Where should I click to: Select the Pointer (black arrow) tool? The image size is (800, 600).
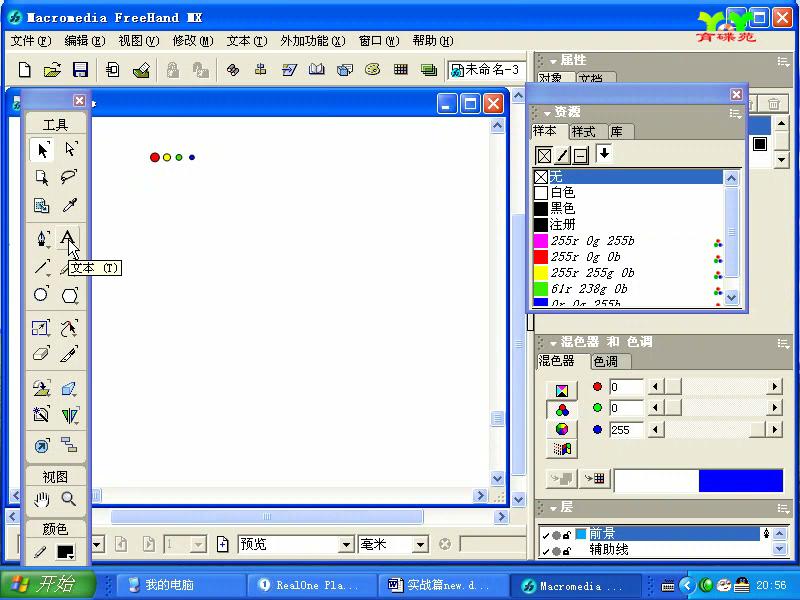click(42, 149)
